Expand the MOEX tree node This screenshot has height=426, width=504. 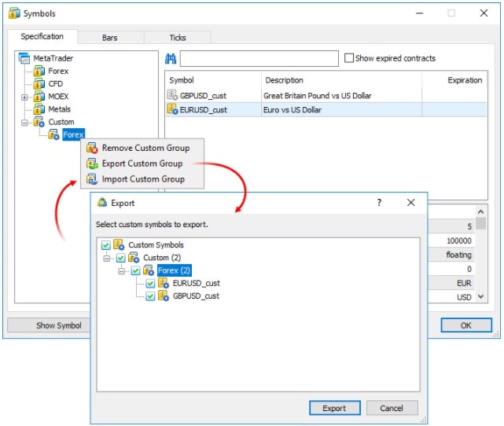click(x=25, y=97)
